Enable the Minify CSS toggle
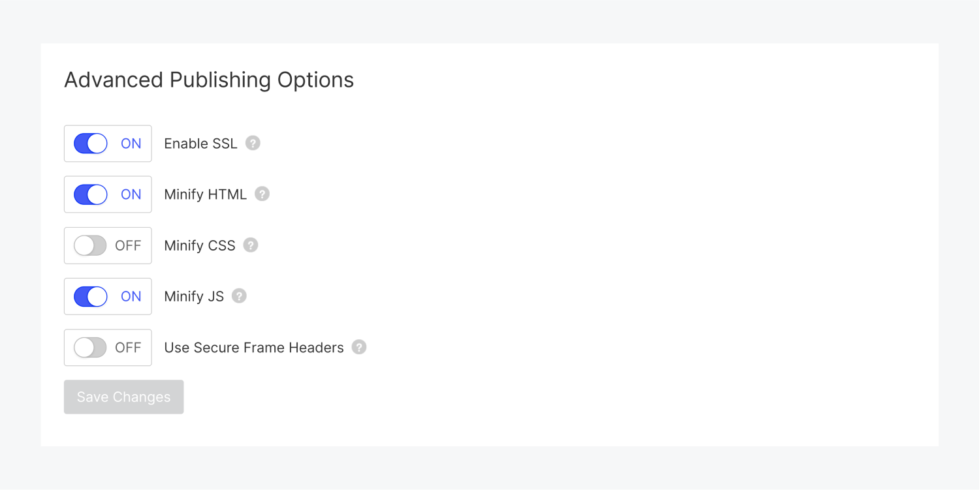Image resolution: width=980 pixels, height=490 pixels. coord(91,245)
